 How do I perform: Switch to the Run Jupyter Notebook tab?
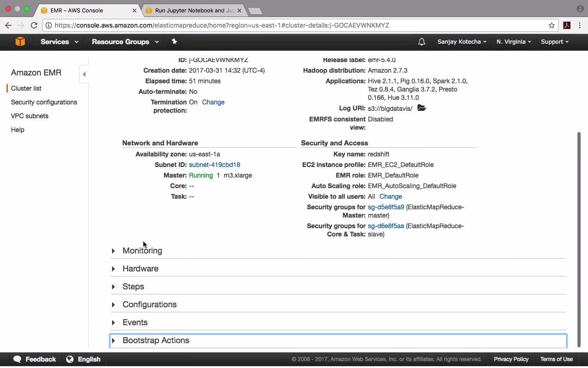point(195,10)
